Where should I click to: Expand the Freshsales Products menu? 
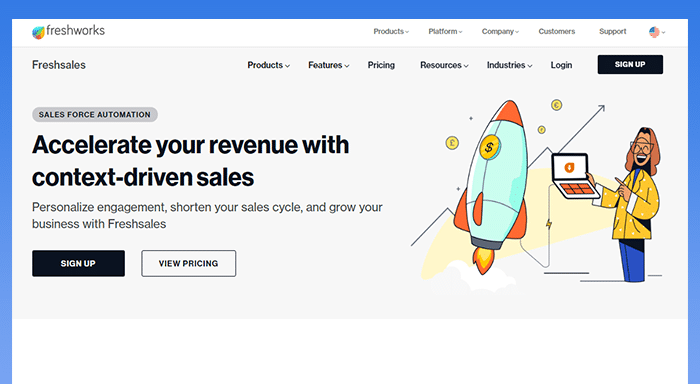point(269,65)
